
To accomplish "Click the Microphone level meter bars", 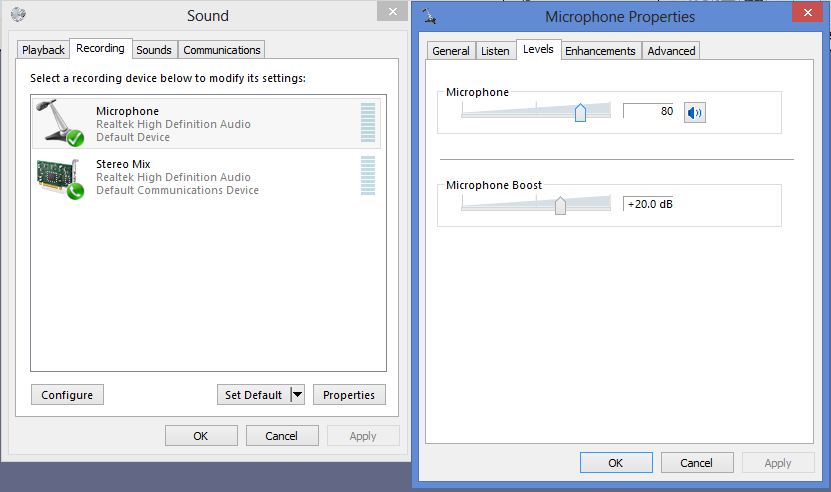I will 368,123.
